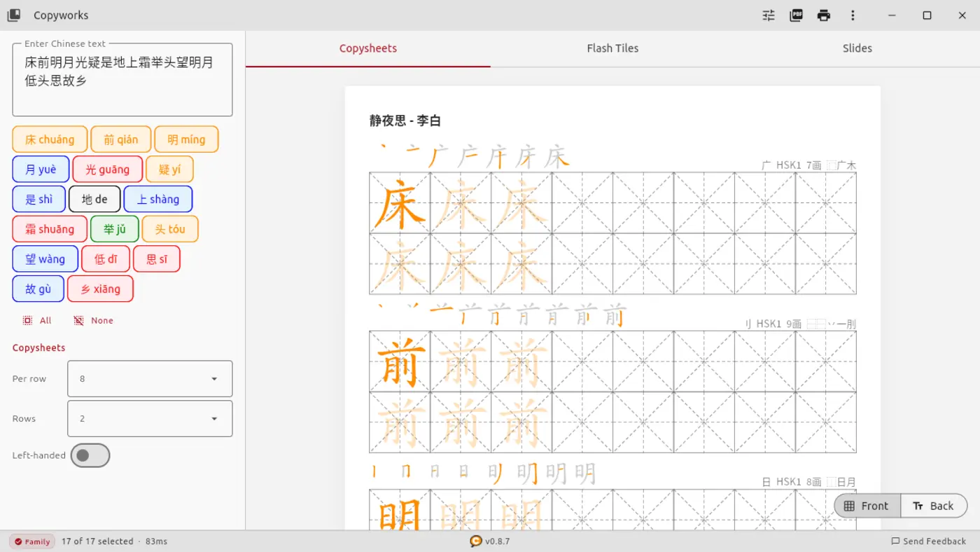The height and width of the screenshot is (552, 980).
Task: Open the Per row dropdown
Action: click(149, 378)
